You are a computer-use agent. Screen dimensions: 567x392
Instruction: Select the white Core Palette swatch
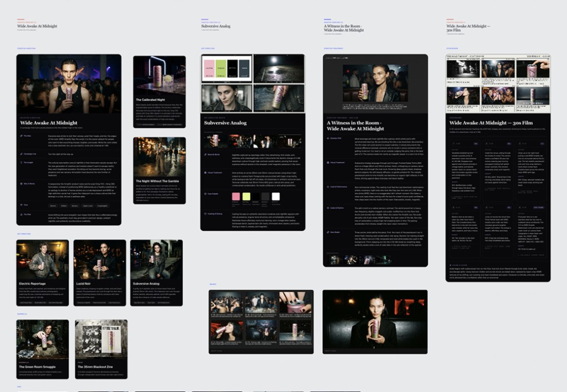276,197
